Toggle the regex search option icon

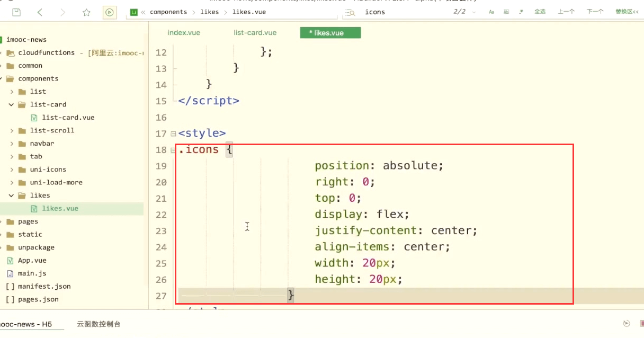point(521,12)
